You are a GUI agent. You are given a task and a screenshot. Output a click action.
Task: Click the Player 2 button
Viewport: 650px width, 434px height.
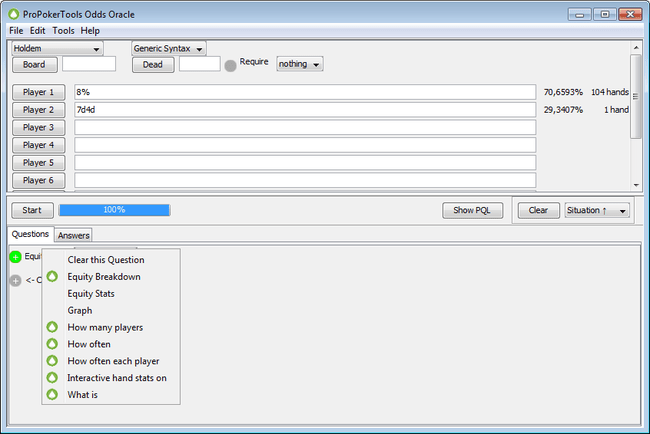pos(39,110)
